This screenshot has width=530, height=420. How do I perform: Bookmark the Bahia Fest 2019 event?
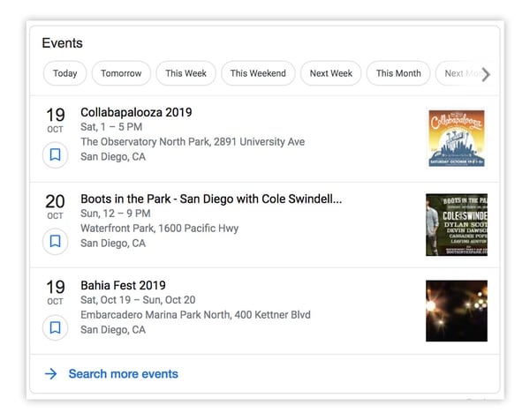(55, 328)
